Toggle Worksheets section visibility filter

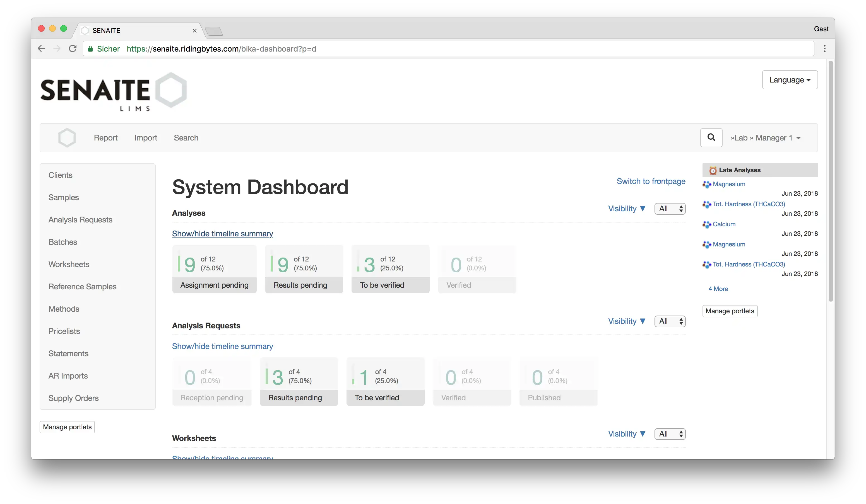tap(627, 433)
